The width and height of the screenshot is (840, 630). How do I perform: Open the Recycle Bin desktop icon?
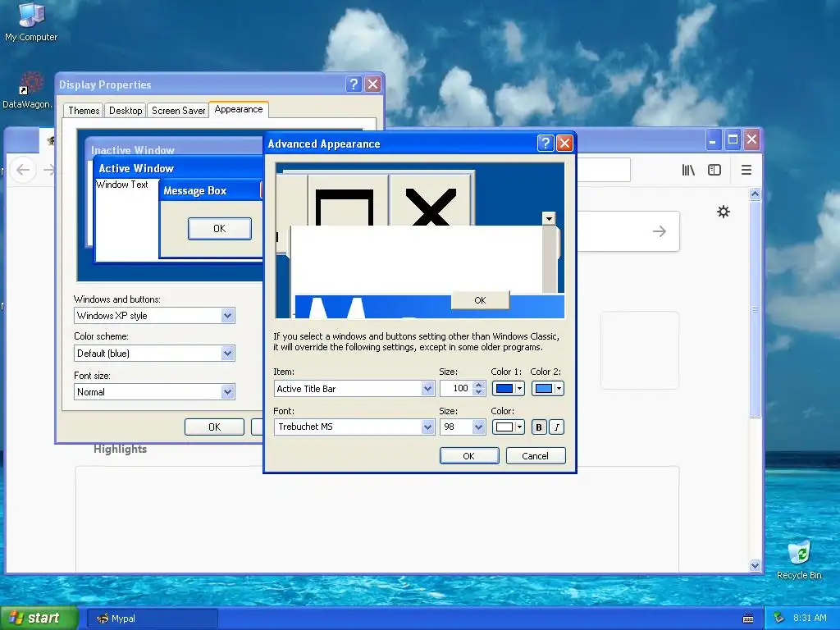point(799,559)
